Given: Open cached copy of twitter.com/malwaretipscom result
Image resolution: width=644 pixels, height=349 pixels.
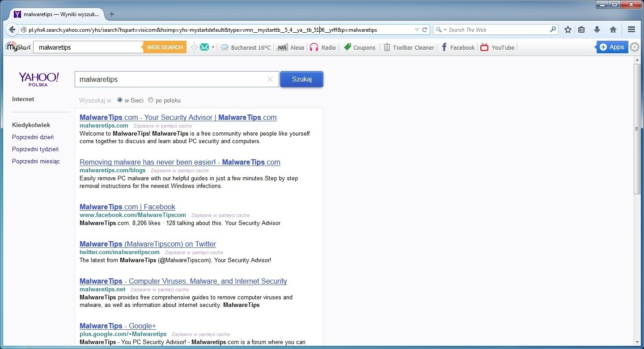Looking at the screenshot, I should tap(194, 252).
